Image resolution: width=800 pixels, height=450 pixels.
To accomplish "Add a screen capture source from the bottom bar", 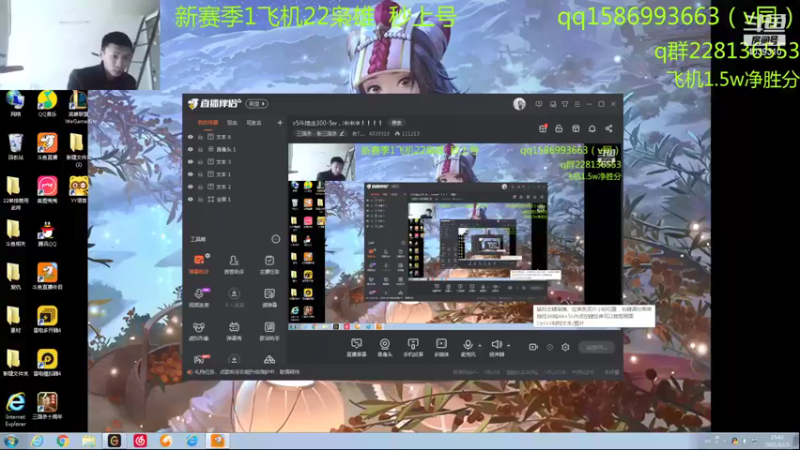I will [x=357, y=347].
